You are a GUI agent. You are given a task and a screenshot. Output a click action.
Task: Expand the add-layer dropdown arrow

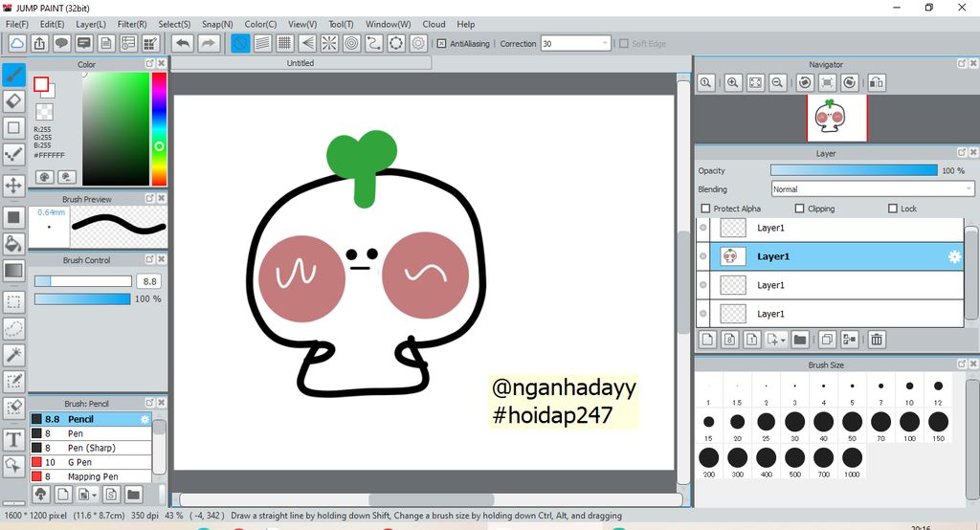tap(783, 340)
